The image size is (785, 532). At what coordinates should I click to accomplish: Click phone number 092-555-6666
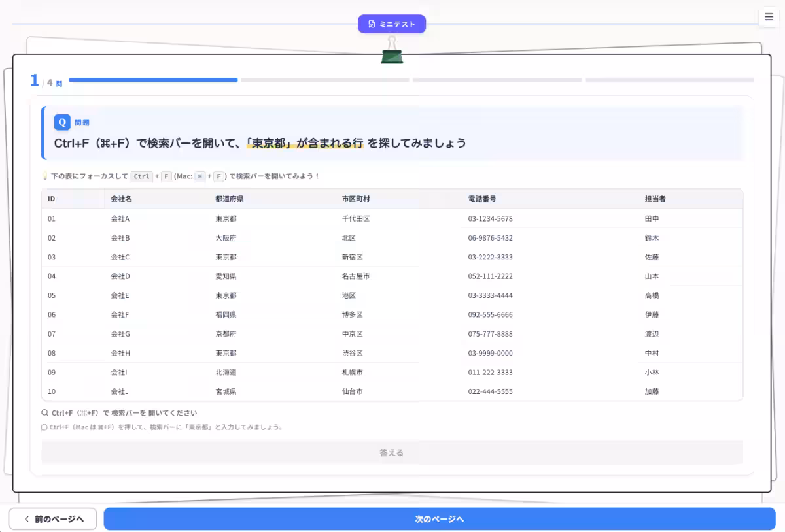click(491, 314)
